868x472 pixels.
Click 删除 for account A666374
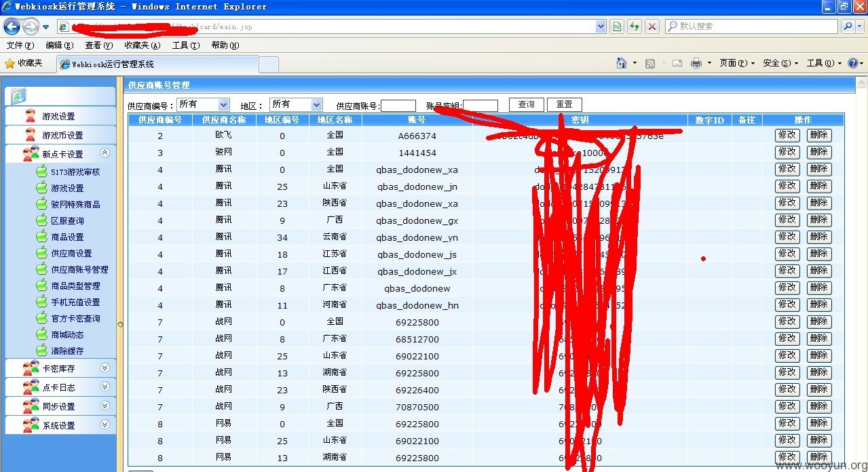(x=818, y=135)
